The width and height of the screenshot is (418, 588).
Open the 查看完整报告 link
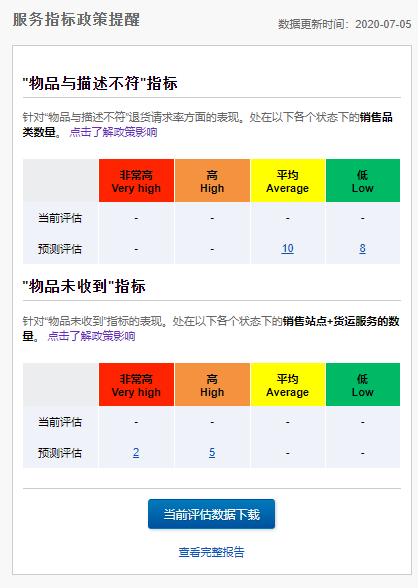pos(211,552)
